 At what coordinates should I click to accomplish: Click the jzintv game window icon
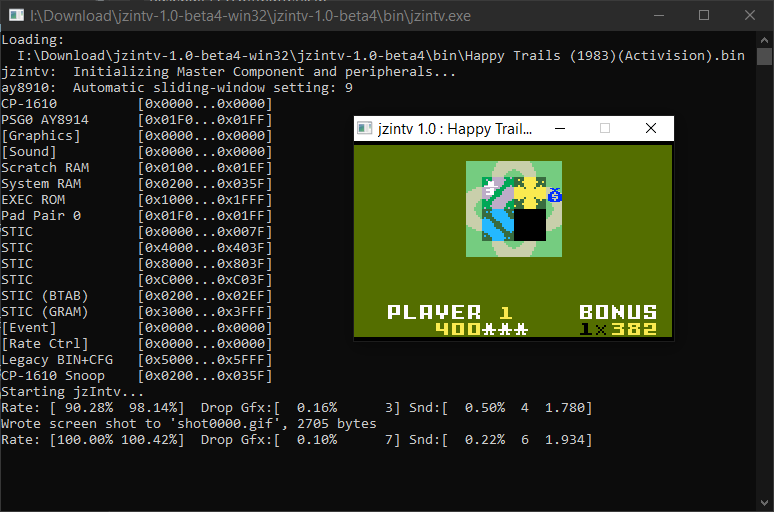(x=364, y=128)
